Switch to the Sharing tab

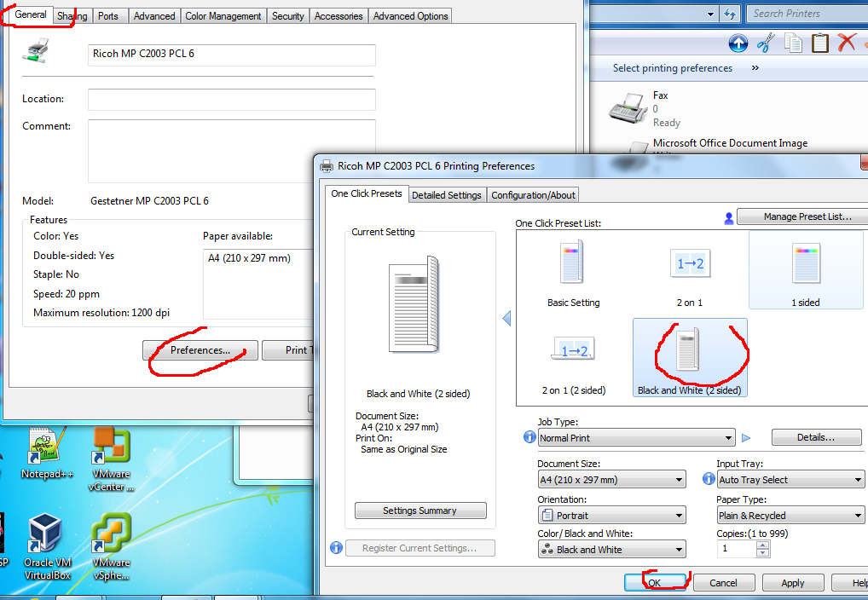[x=72, y=16]
